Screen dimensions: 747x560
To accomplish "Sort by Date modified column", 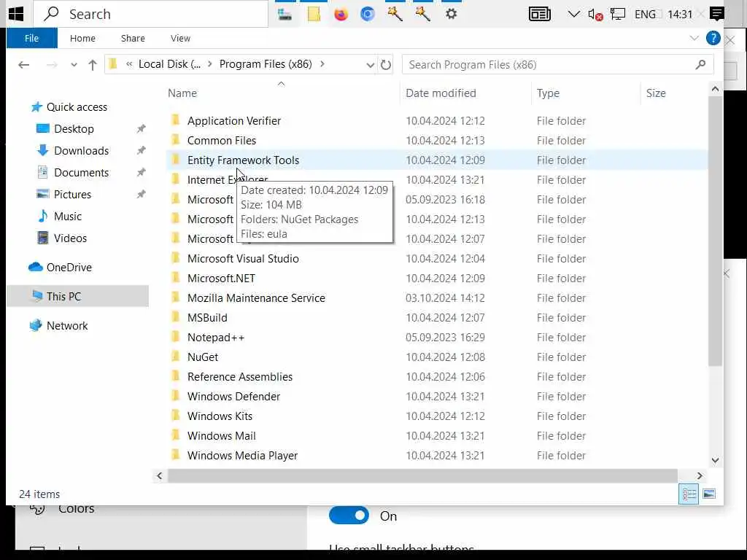I will (441, 93).
